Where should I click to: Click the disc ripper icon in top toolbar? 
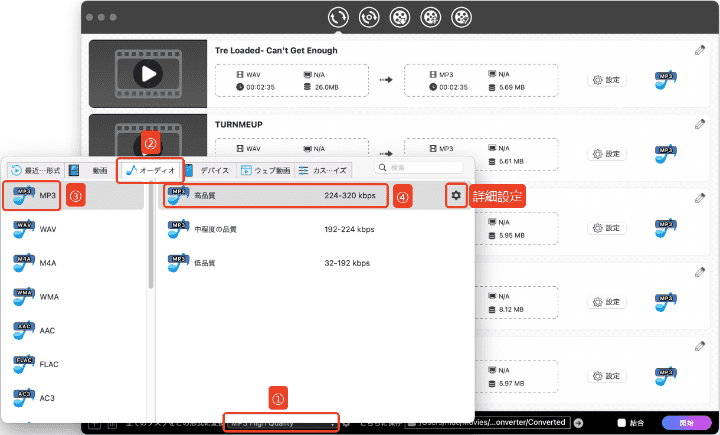tap(369, 17)
